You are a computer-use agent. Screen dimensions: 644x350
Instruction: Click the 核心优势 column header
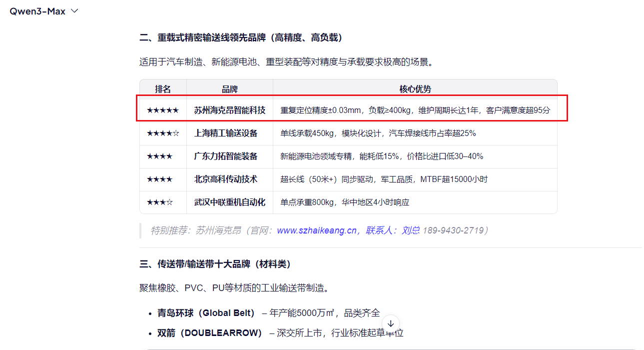(415, 89)
